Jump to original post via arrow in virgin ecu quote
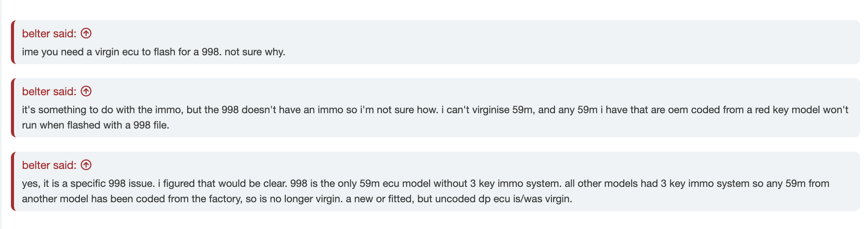 click(86, 33)
